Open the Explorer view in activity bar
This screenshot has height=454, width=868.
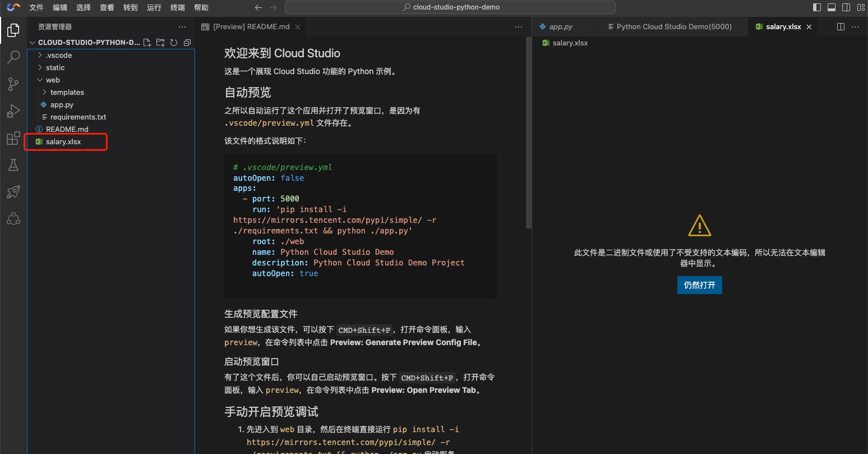(13, 30)
